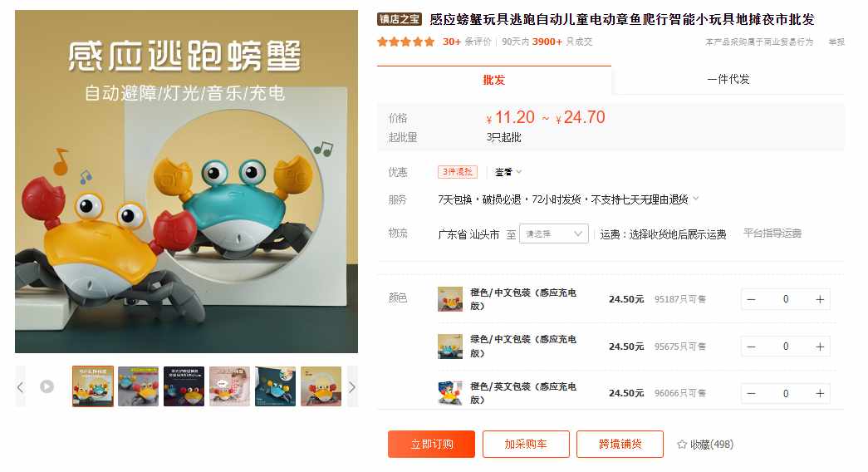
Task: Select the green crab color swatch image
Action: [450, 347]
